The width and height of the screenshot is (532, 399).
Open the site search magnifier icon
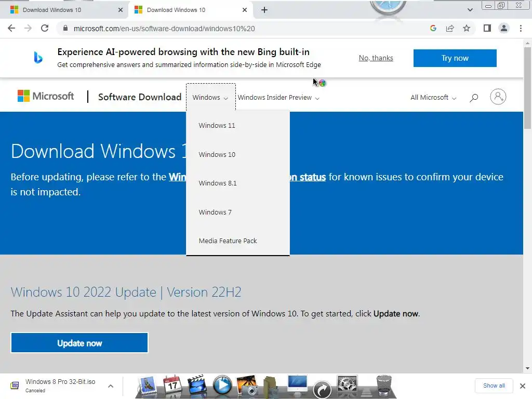(474, 98)
